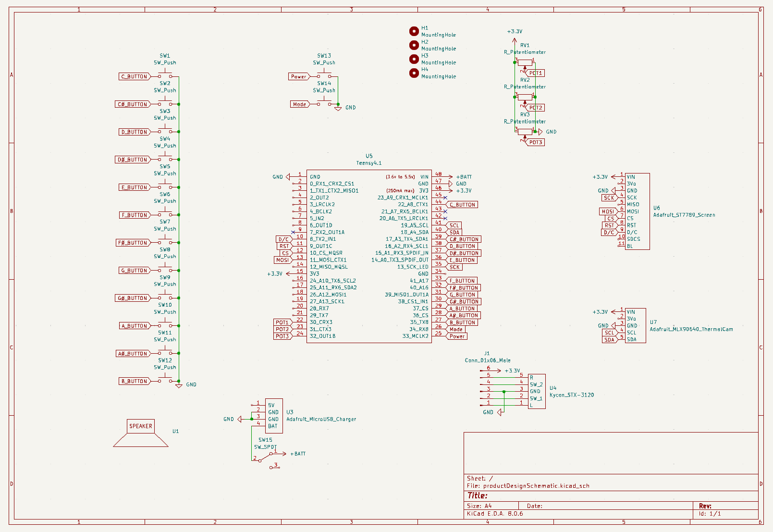
Task: Select the Power label left of SW13
Action: click(x=298, y=76)
